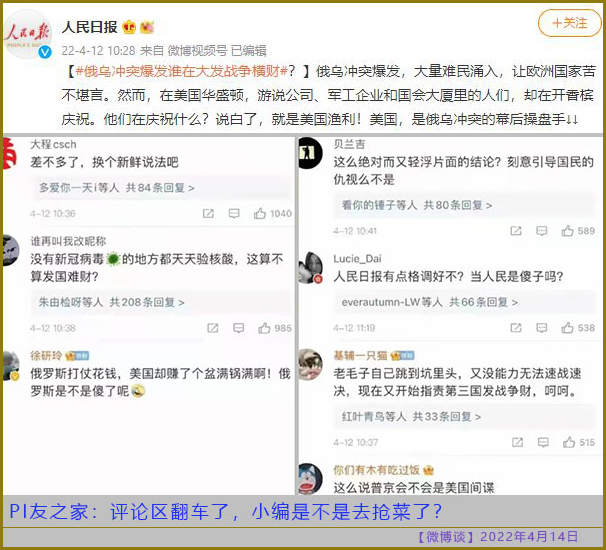This screenshot has height=550, width=606.
Task: Reply to 谁再叫我改昵称 comment using comment icon
Action: point(238,328)
